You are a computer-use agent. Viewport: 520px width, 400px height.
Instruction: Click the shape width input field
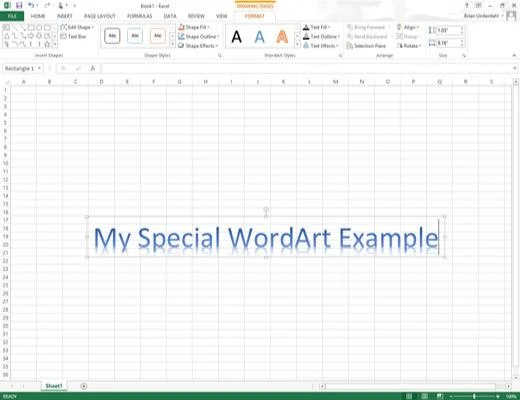tap(448, 43)
